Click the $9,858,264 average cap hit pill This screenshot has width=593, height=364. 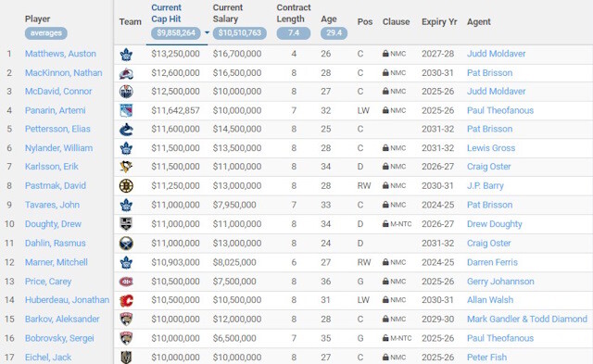pos(176,33)
